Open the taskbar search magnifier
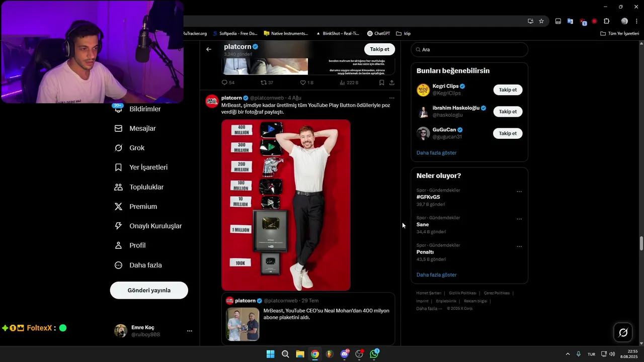Image resolution: width=644 pixels, height=362 pixels. point(285,354)
